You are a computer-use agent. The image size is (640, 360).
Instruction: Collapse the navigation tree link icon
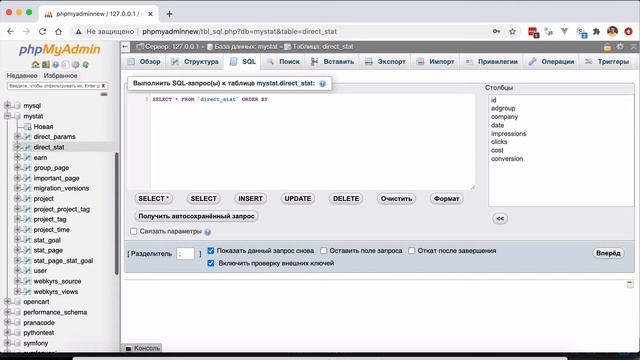coord(104,94)
